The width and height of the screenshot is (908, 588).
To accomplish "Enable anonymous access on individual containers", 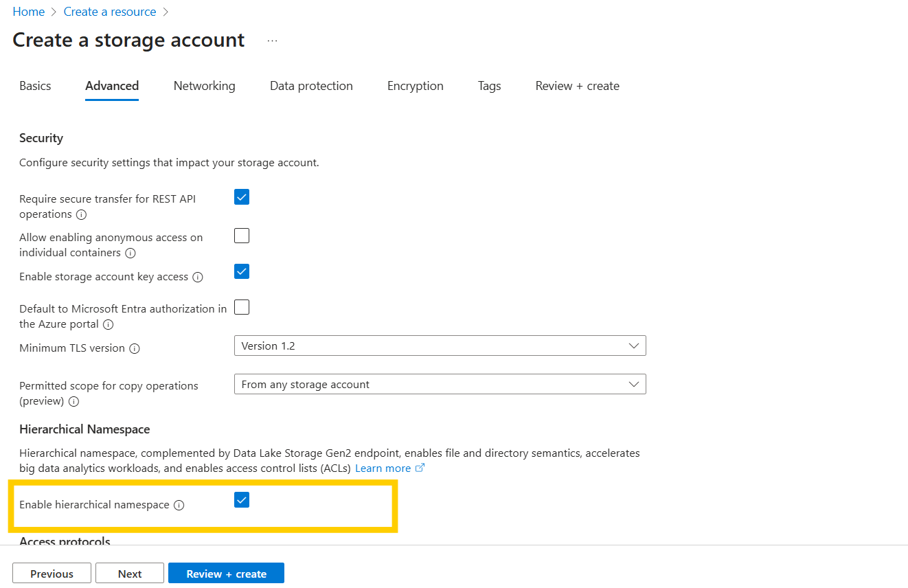I will [x=241, y=235].
